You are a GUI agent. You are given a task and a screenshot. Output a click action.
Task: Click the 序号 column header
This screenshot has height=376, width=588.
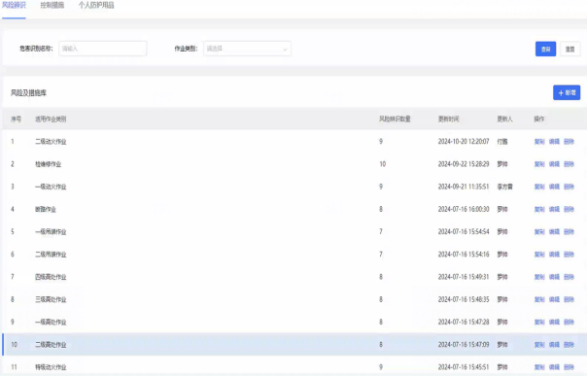point(16,120)
